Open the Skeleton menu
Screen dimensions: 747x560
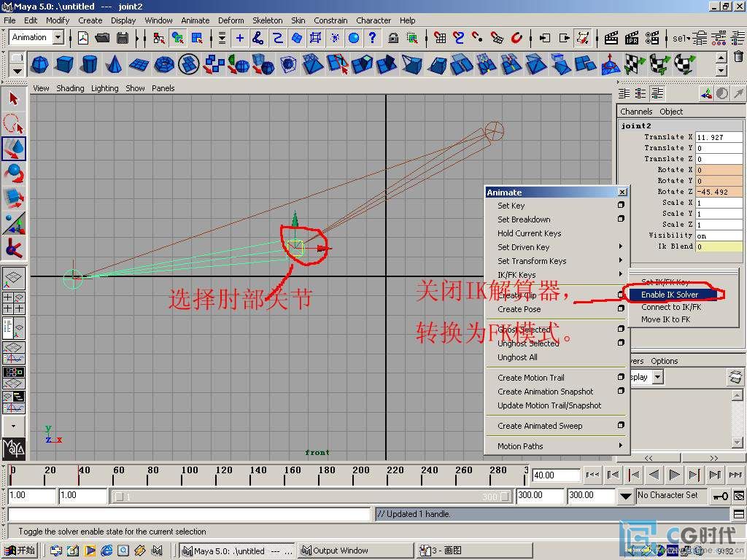267,20
